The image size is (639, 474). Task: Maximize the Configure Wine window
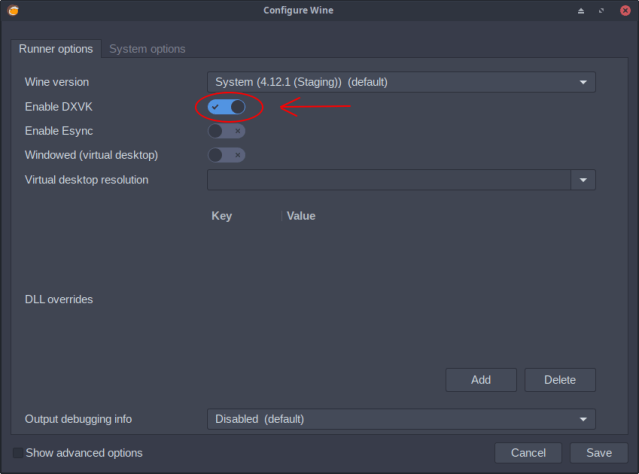click(x=603, y=10)
